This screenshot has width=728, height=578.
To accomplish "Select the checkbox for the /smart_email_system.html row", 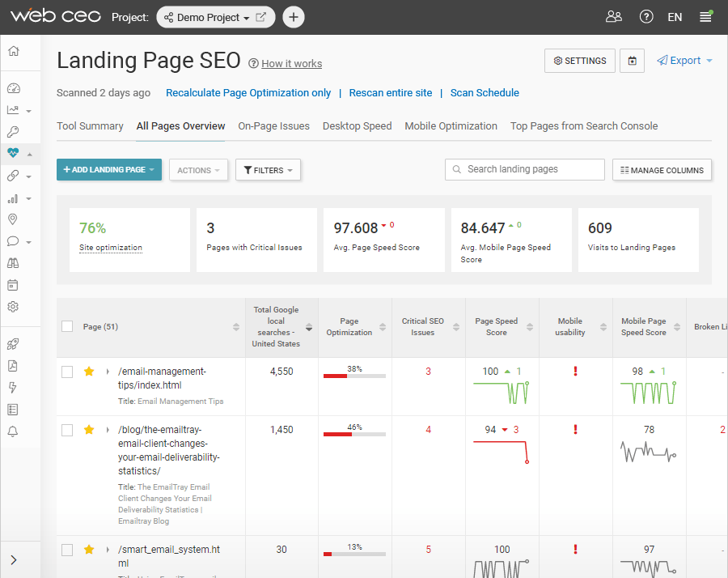I will tap(67, 550).
